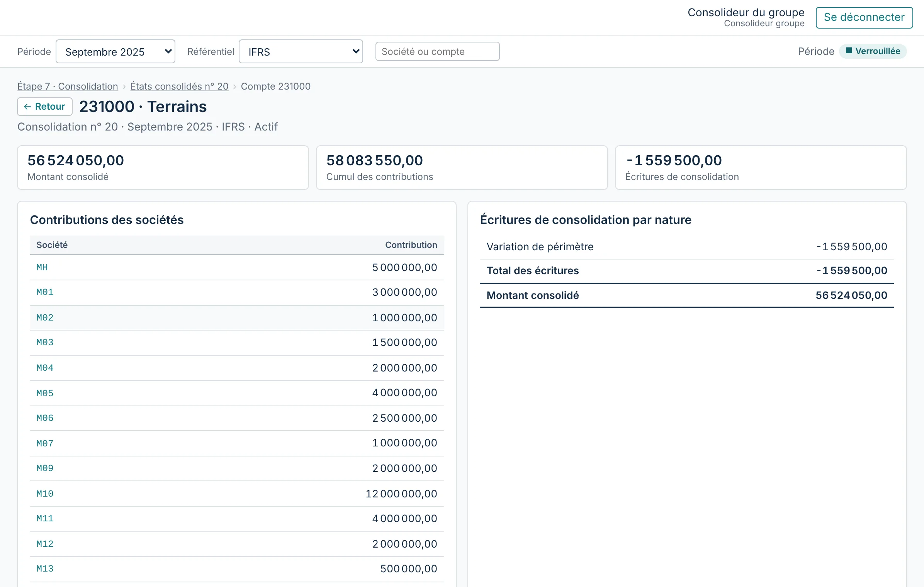Click the Verrouillée period status badge
Screen dimensions: 924x587
click(x=873, y=51)
